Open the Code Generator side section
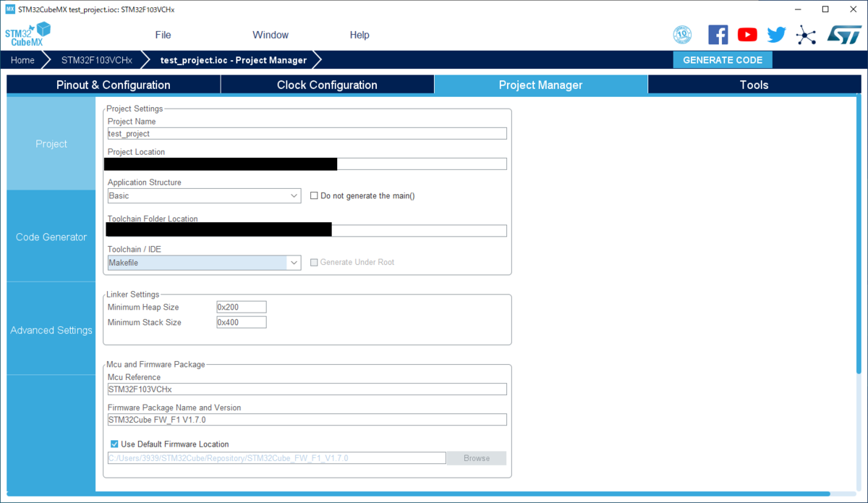Image resolution: width=868 pixels, height=503 pixels. (x=51, y=237)
